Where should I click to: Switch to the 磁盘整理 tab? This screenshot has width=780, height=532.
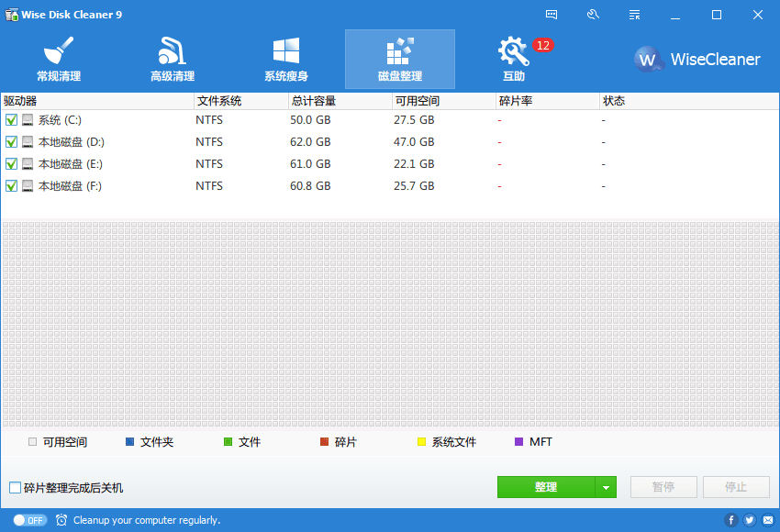(x=400, y=59)
